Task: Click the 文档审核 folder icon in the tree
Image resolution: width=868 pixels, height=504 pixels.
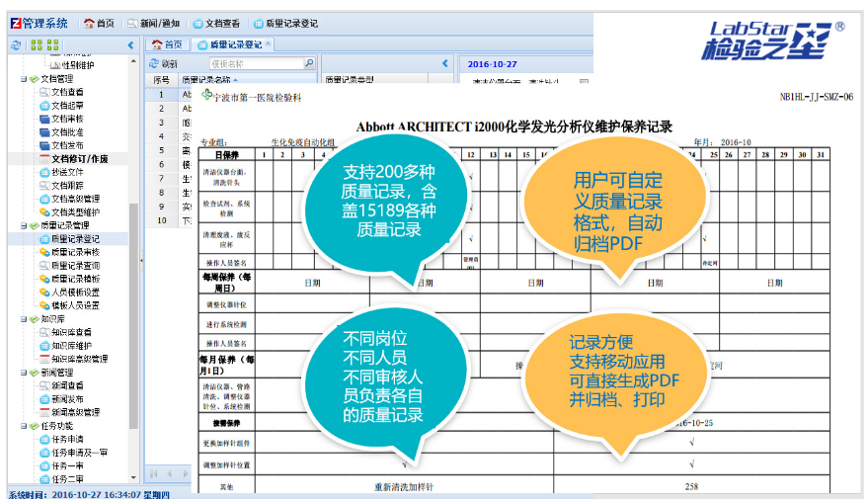Action: (x=44, y=119)
